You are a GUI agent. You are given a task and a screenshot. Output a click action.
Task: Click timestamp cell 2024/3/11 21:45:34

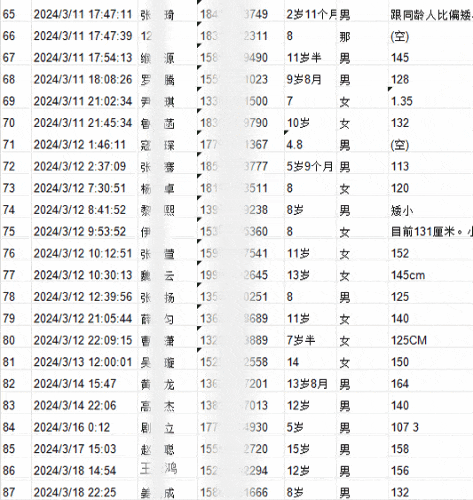click(84, 123)
